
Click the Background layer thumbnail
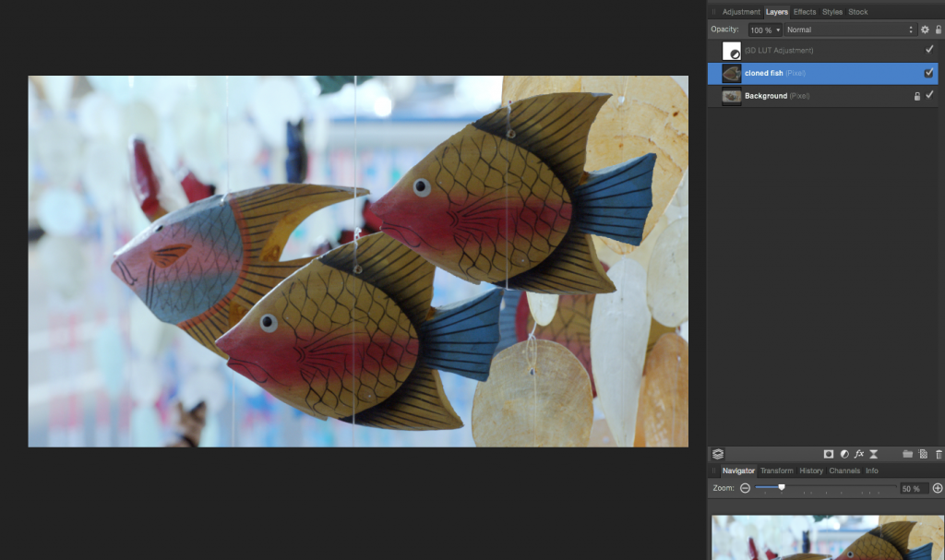[x=732, y=96]
